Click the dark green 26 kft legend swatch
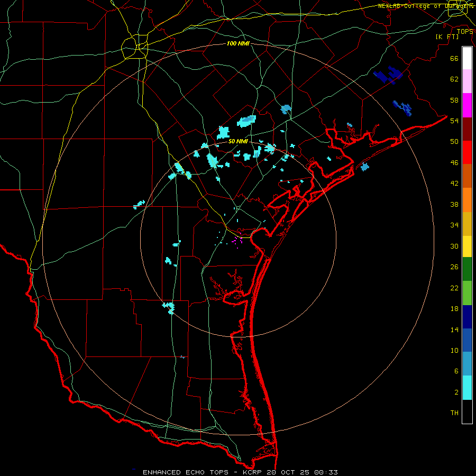This screenshot has height=476, width=476. pos(467,269)
